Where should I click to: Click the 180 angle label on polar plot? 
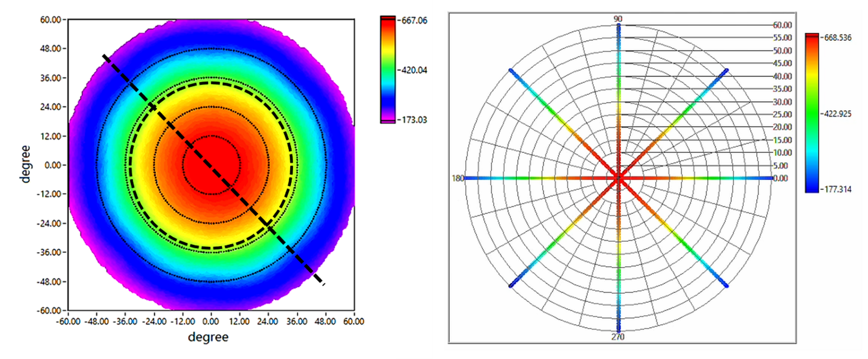click(458, 178)
